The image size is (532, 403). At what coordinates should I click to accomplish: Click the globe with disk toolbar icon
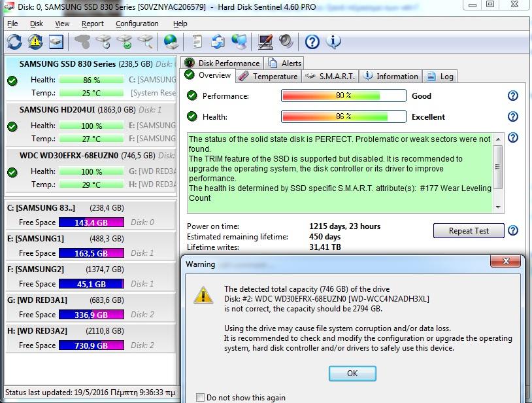(x=171, y=42)
